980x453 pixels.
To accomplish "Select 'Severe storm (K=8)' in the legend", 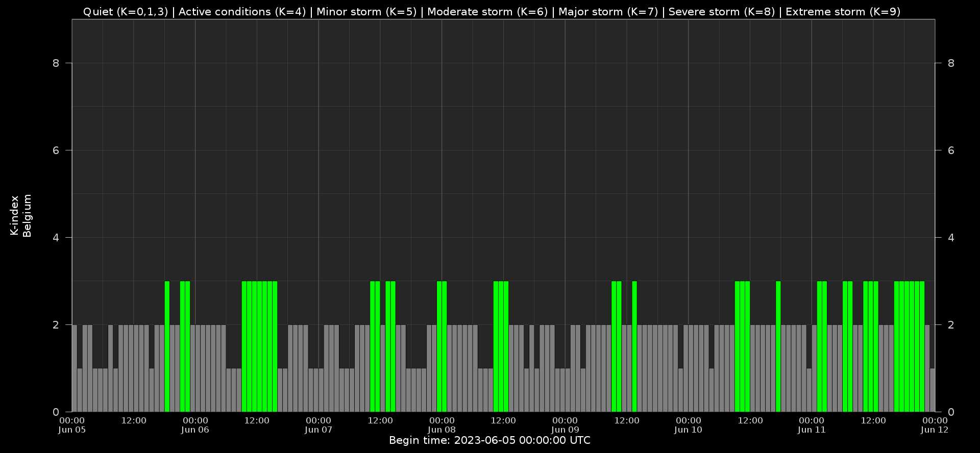I will [x=721, y=12].
